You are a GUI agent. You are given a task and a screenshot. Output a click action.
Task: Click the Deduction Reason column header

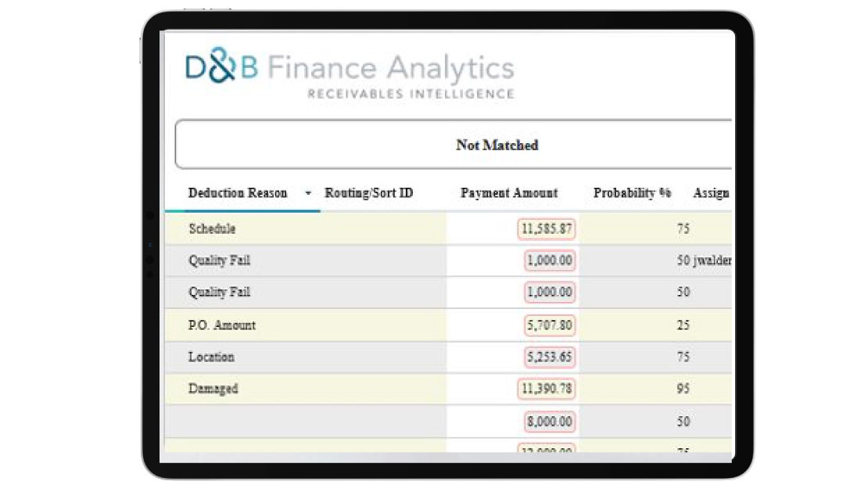click(238, 193)
